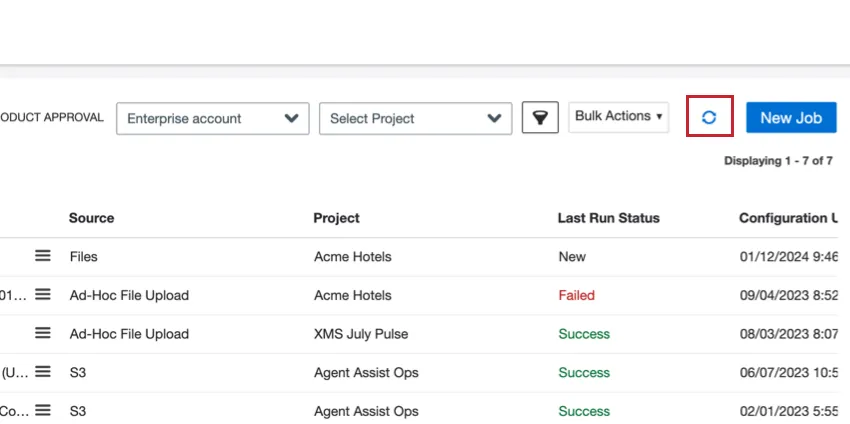Click the New Job button
Screen dimensions: 850x424
791,117
